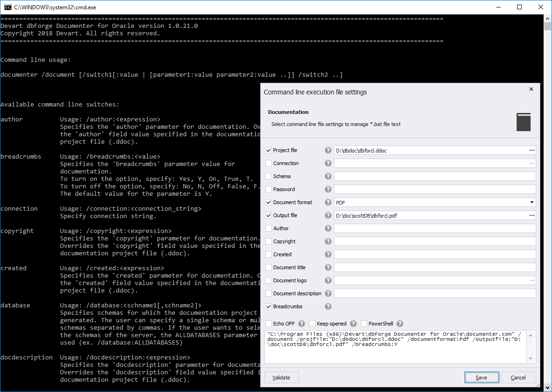Close the Command line settings dialog
The height and width of the screenshot is (392, 552).
532,89
